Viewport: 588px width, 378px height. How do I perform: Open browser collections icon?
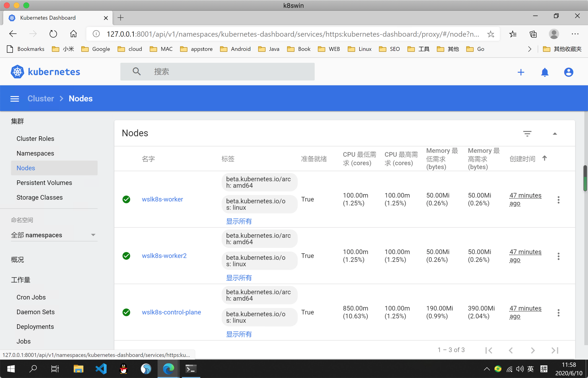(533, 34)
